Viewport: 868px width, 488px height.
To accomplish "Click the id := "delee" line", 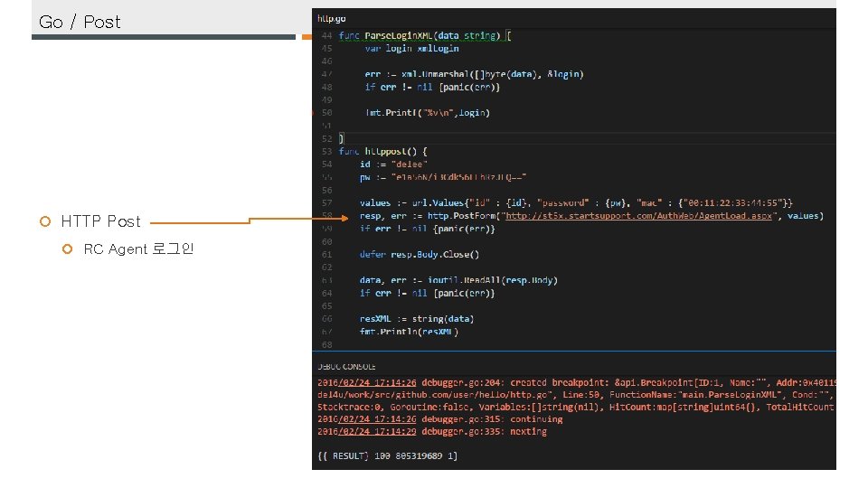I will (x=393, y=164).
